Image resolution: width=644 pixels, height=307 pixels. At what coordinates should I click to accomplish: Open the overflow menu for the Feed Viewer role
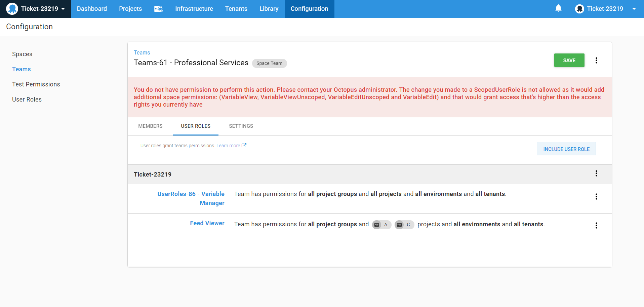coord(597,225)
